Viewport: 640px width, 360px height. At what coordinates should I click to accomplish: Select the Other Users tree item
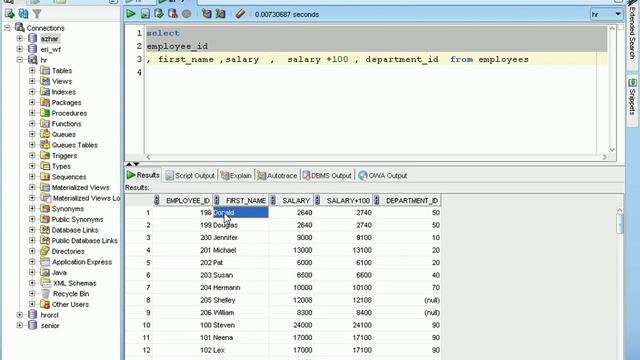click(70, 304)
